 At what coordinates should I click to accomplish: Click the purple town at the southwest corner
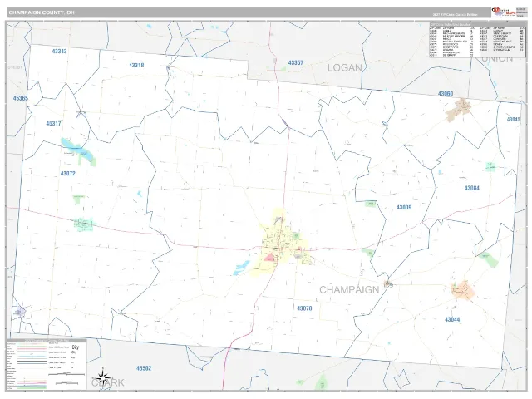(19, 311)
